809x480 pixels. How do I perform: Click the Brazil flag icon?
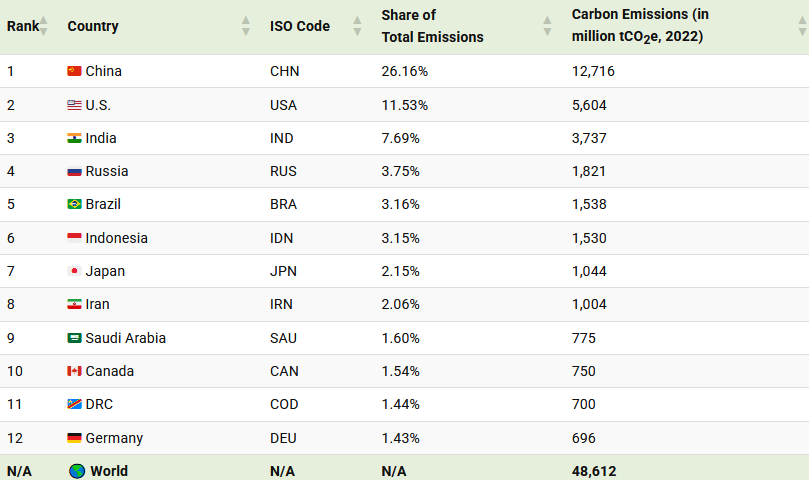74,204
